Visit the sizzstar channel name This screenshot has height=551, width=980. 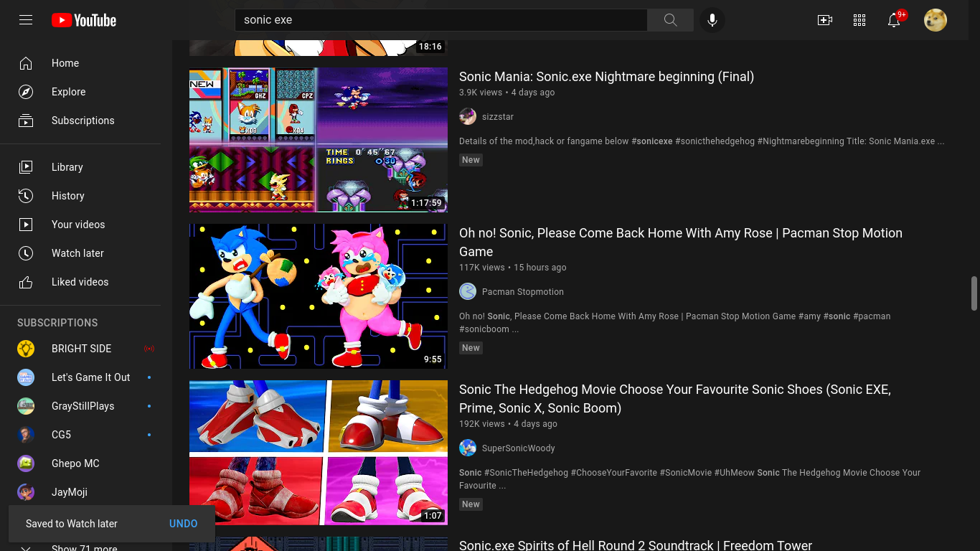point(498,117)
